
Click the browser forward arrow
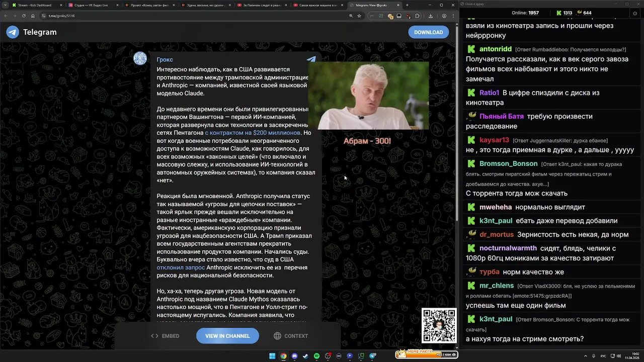click(15, 16)
